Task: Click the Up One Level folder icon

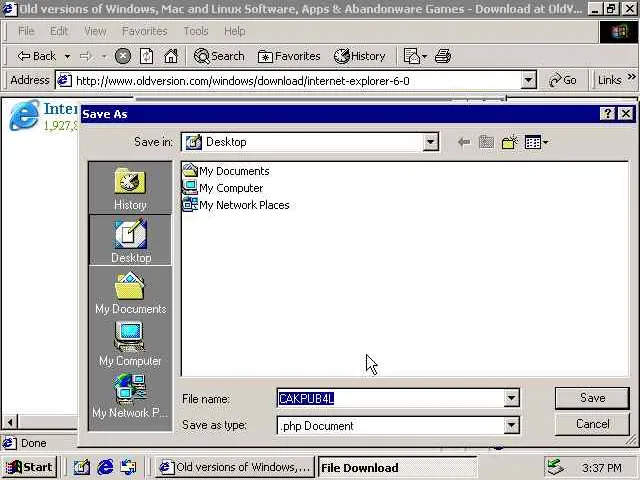Action: click(487, 142)
